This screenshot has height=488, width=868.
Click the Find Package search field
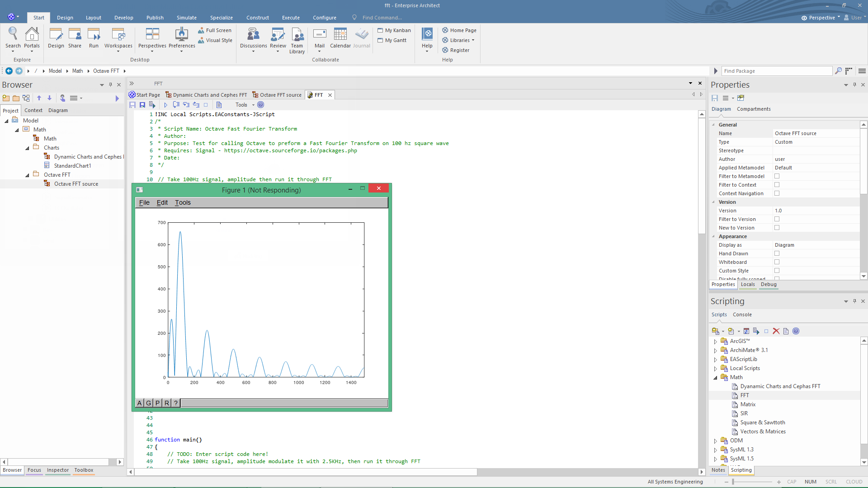coord(776,71)
